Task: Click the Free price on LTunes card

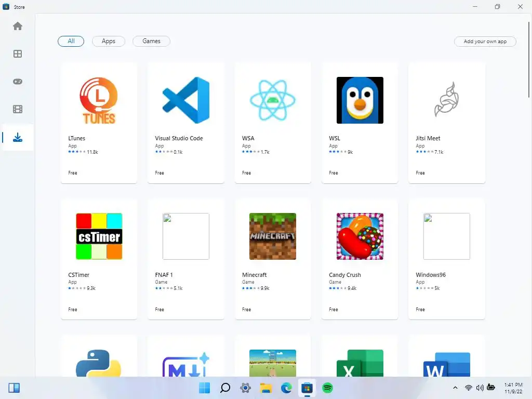Action: [x=73, y=172]
